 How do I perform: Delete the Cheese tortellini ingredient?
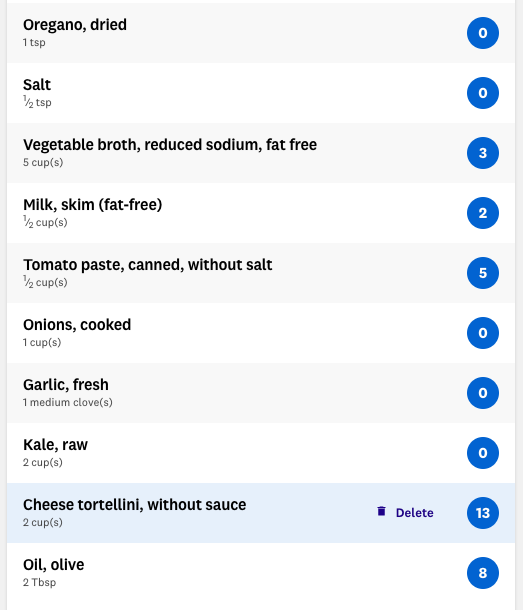(405, 512)
